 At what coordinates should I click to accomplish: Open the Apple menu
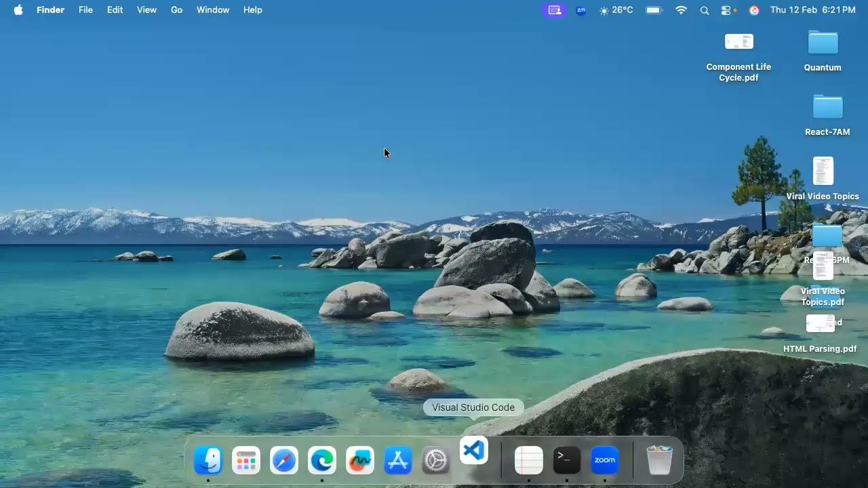pyautogui.click(x=18, y=10)
